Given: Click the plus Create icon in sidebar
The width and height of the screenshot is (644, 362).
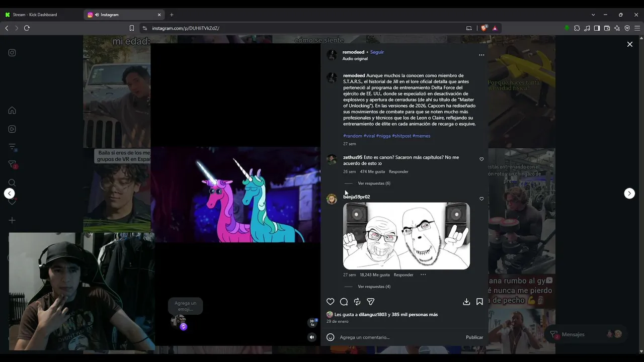Looking at the screenshot, I should [12, 220].
